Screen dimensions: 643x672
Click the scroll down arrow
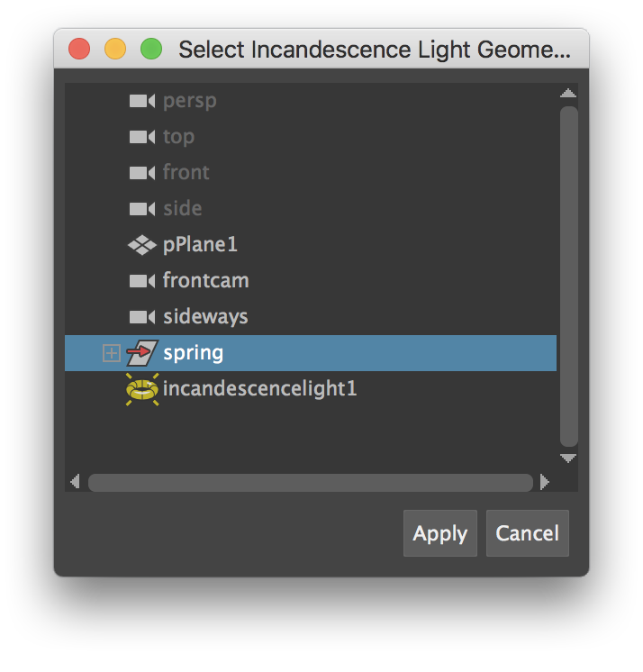[x=567, y=459]
